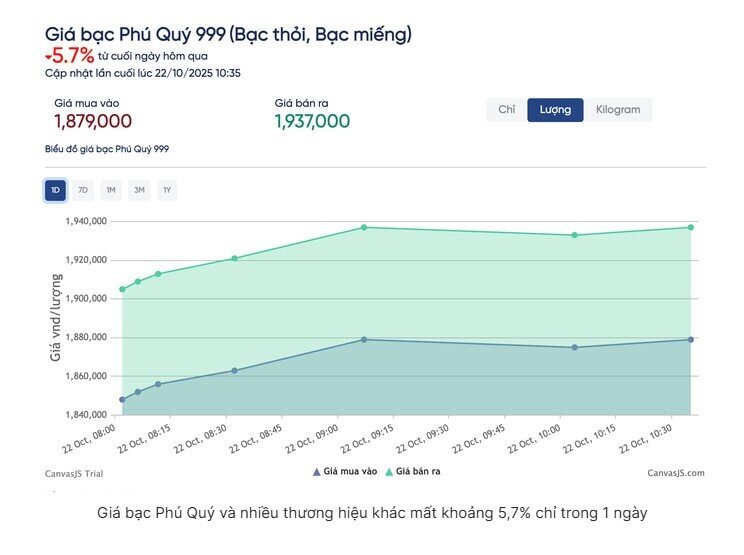
Task: Click the green sell-price point near 08:30
Action: tap(234, 258)
